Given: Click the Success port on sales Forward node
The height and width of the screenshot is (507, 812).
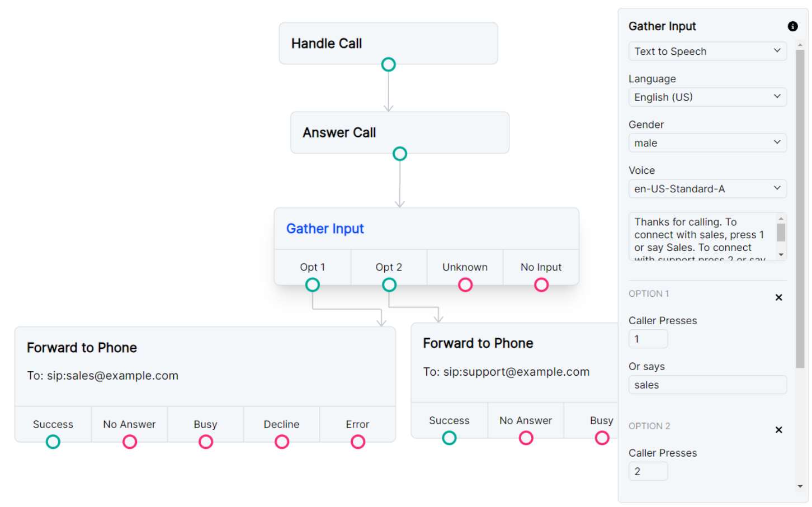Looking at the screenshot, I should pos(53,442).
